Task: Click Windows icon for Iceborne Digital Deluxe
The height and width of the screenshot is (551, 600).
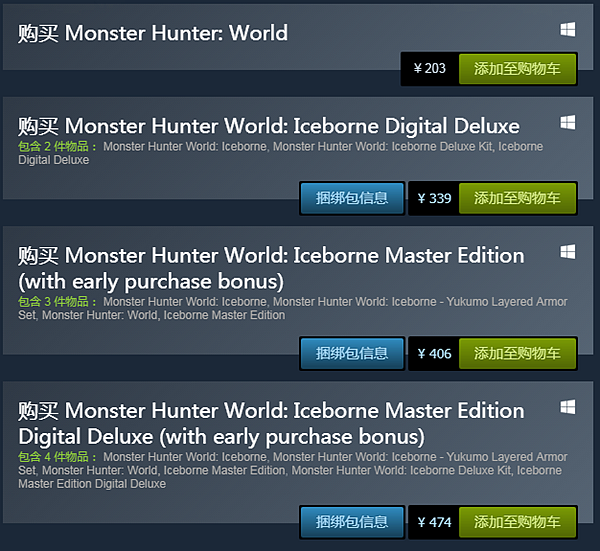Action: tap(567, 123)
